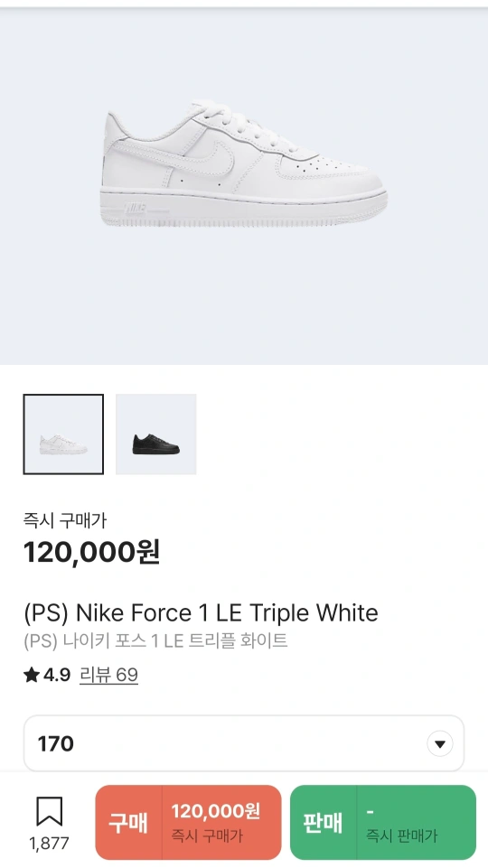488x868 pixels.
Task: Open the large white Nike shoe image
Action: click(244, 163)
